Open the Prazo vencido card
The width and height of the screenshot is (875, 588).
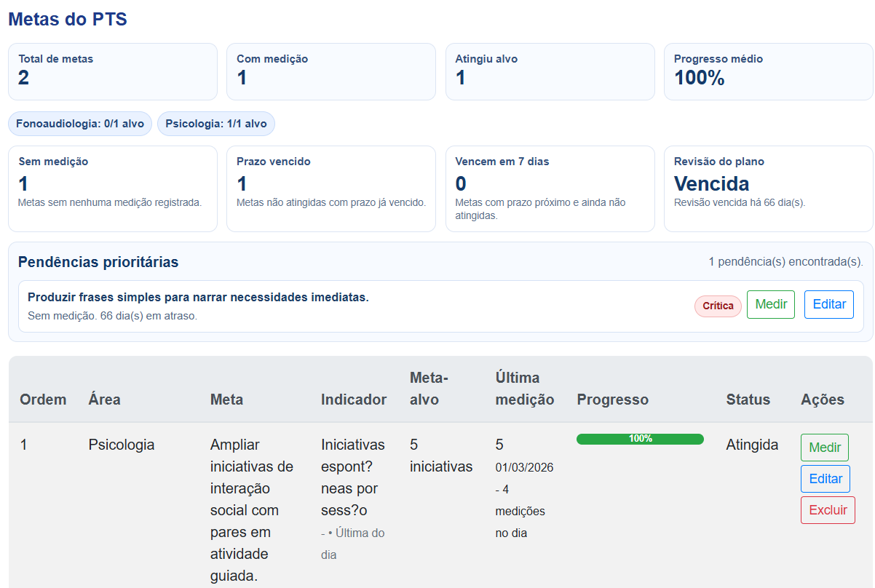(331, 189)
